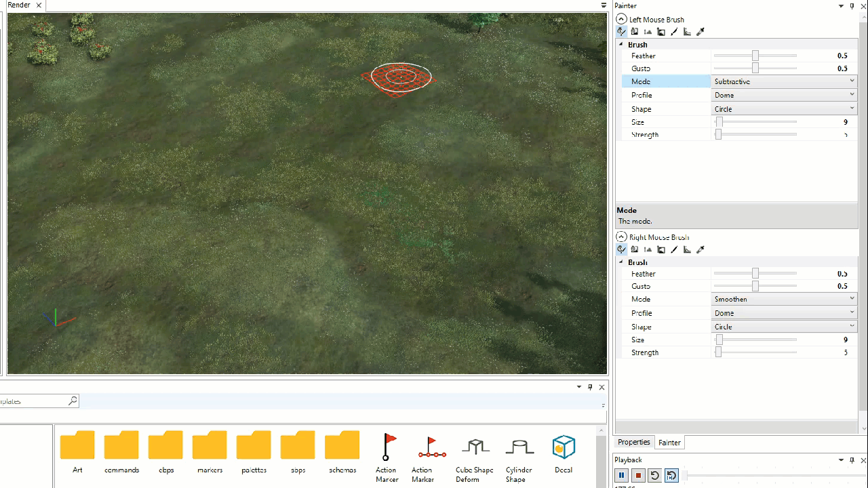Viewport: 868px width, 488px height.
Task: Pin the asset browser panel
Action: click(590, 387)
